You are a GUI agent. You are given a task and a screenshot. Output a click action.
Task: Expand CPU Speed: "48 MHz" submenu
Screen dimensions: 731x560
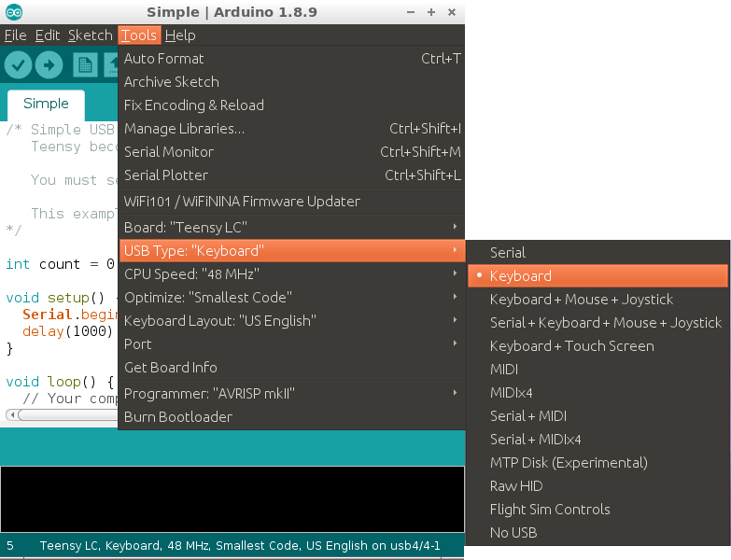292,274
